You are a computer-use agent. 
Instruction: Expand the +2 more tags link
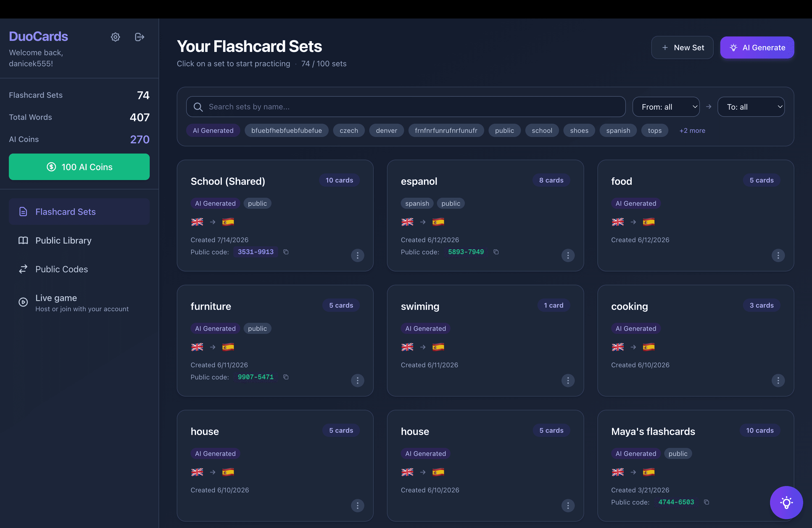692,130
